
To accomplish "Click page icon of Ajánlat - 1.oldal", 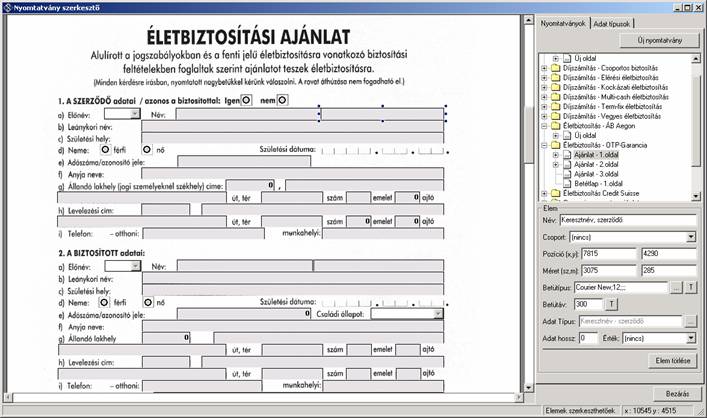I will pyautogui.click(x=567, y=155).
